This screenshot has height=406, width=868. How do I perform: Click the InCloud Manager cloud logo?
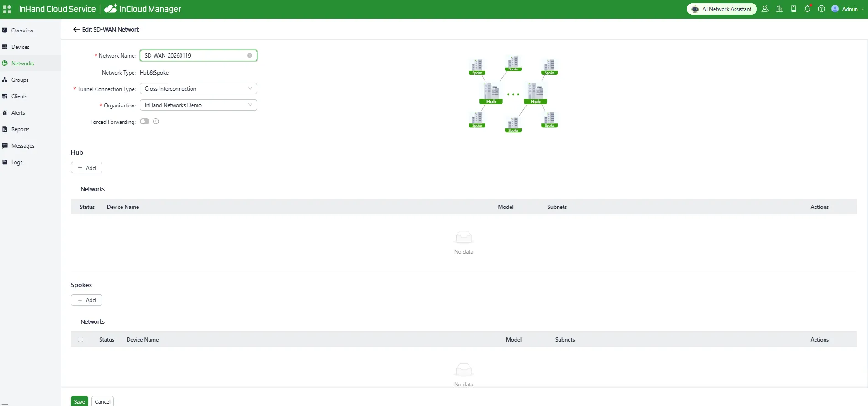tap(111, 9)
